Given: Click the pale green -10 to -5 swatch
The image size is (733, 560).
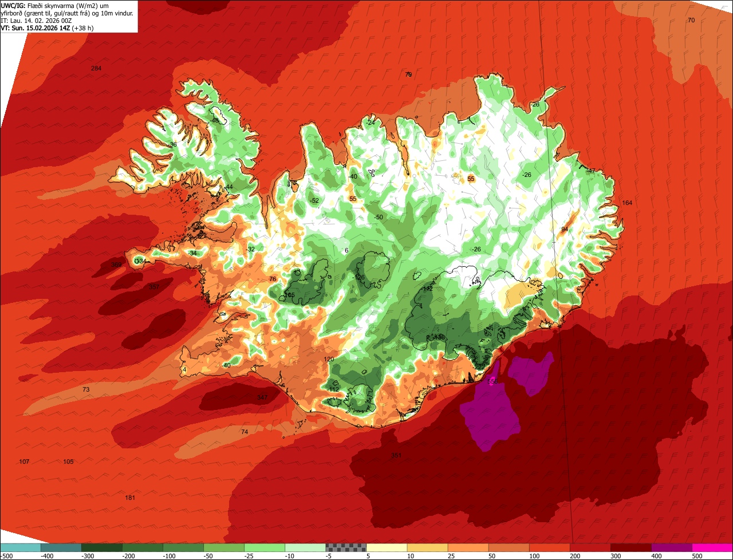Looking at the screenshot, I should point(305,547).
